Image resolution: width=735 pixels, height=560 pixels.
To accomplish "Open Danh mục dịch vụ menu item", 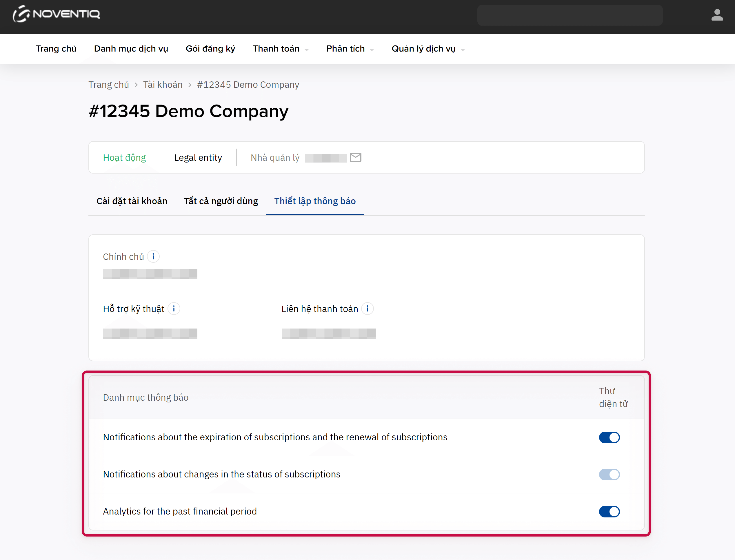I will tap(131, 49).
